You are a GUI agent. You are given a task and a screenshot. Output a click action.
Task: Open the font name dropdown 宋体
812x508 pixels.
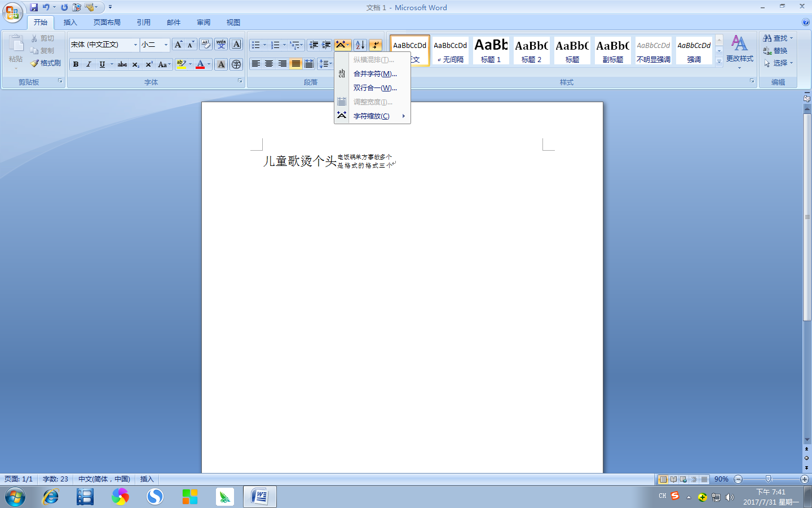pyautogui.click(x=135, y=45)
